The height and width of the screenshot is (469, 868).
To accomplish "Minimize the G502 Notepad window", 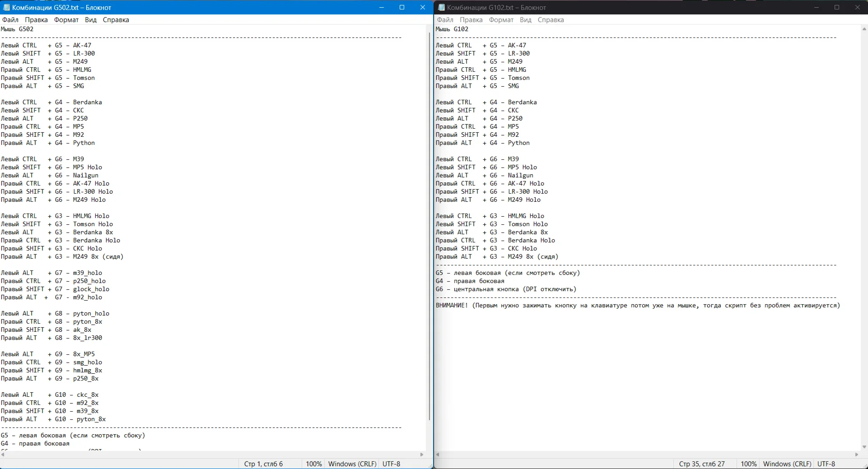I will pyautogui.click(x=382, y=8).
